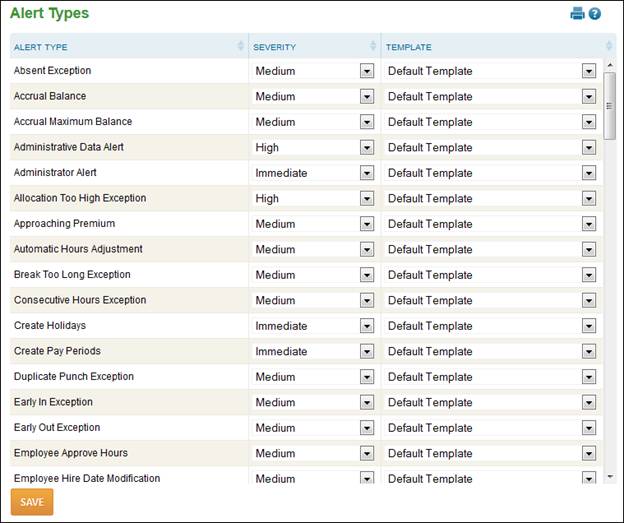Click the Severity column header label
This screenshot has height=523, width=624.
click(x=275, y=47)
